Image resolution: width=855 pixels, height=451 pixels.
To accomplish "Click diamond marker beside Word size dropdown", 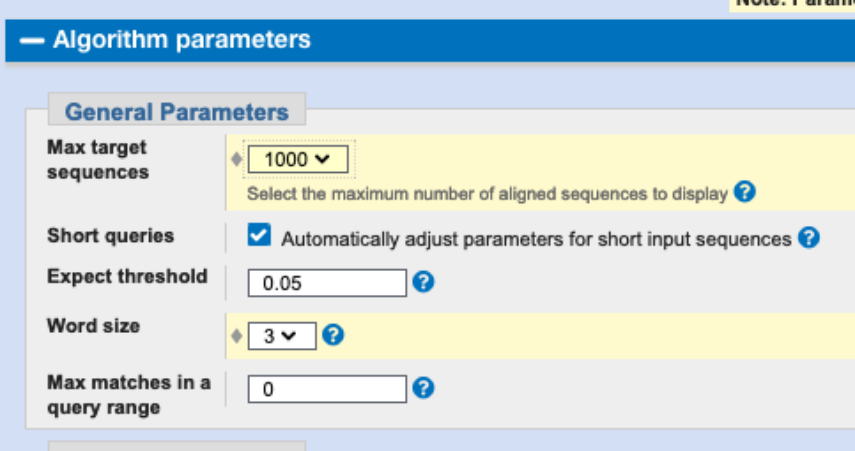I will tap(236, 336).
